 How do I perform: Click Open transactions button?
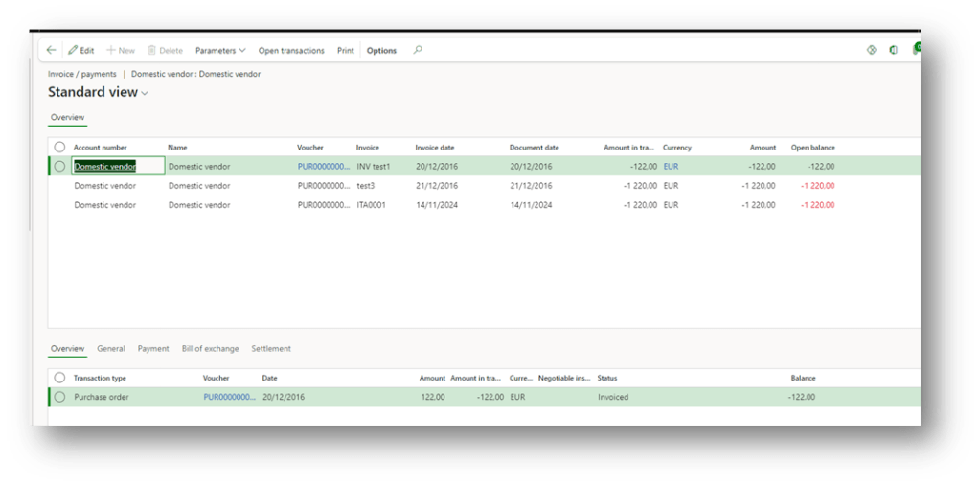click(x=291, y=50)
